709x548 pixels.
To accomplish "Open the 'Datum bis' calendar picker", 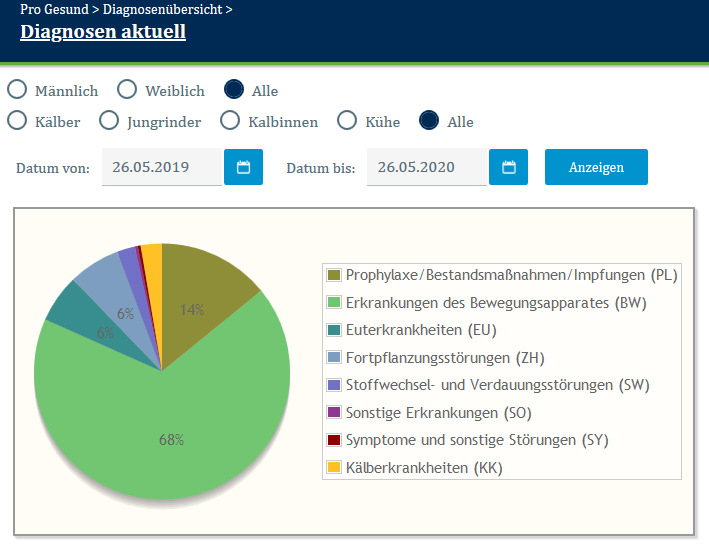I will (508, 167).
